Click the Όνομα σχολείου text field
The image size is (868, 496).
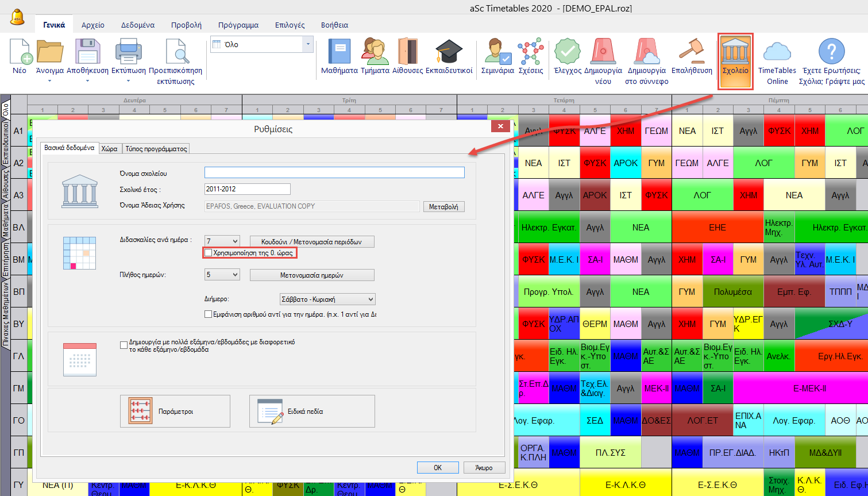(x=334, y=172)
